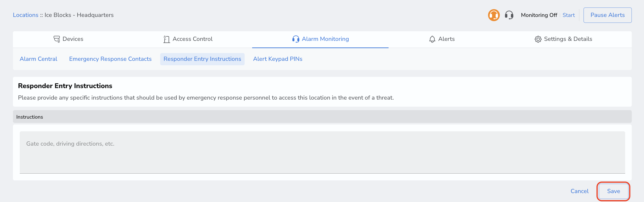Click the 'Please provide any specific instructions' description
The image size is (644, 202).
click(206, 98)
